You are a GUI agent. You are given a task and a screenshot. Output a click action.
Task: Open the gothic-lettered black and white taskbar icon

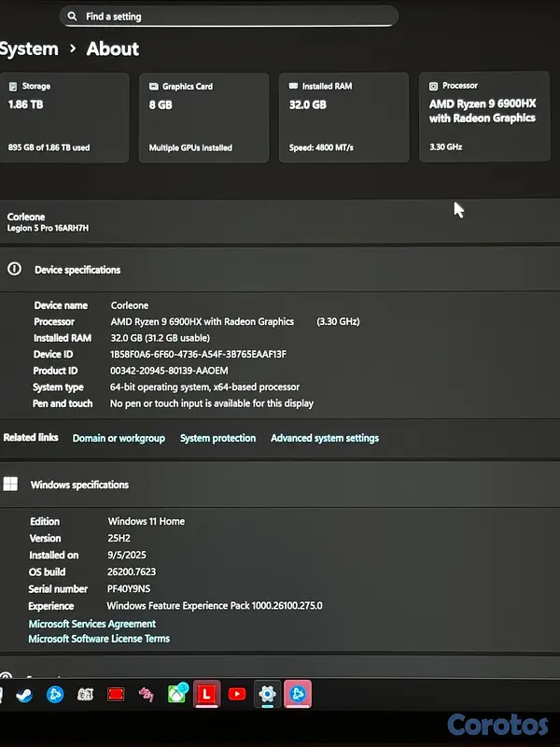85,694
